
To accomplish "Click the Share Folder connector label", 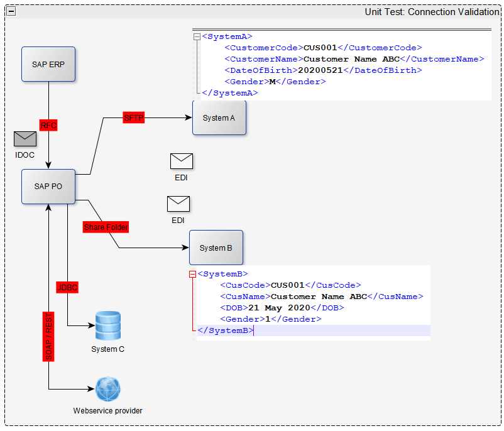I will 106,227.
